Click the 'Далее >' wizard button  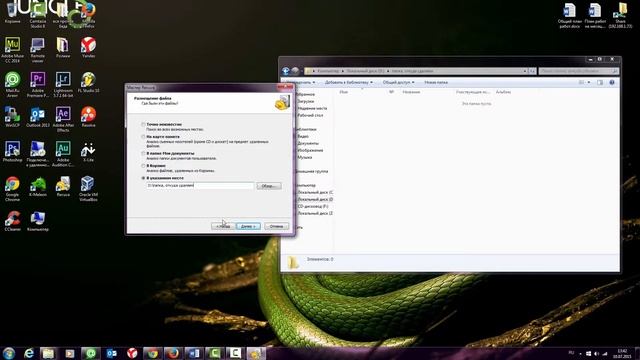(x=248, y=226)
